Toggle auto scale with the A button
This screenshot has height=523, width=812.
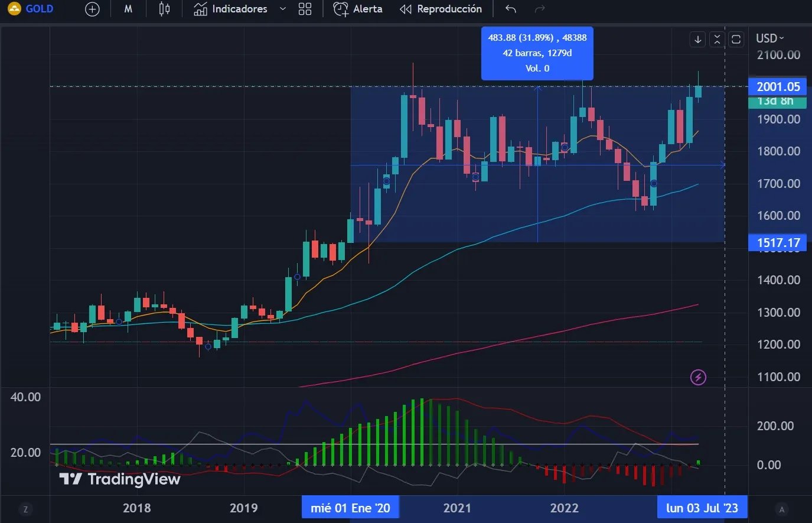click(782, 509)
